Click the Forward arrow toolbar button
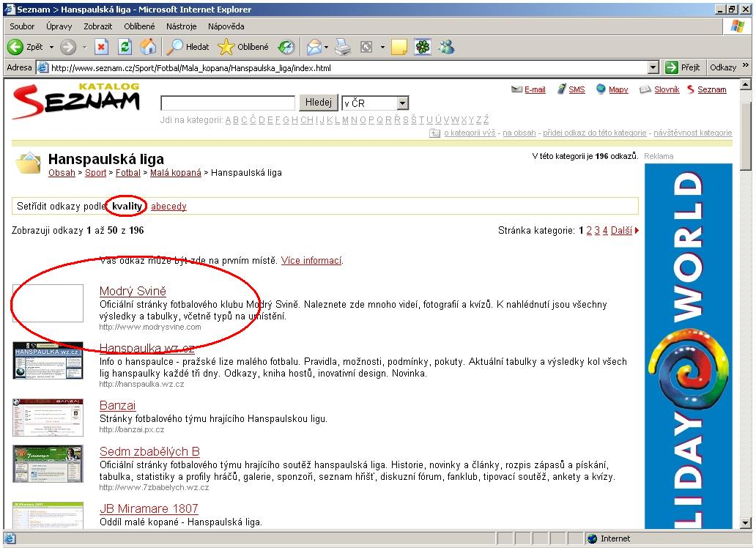The image size is (756, 548). (x=68, y=47)
